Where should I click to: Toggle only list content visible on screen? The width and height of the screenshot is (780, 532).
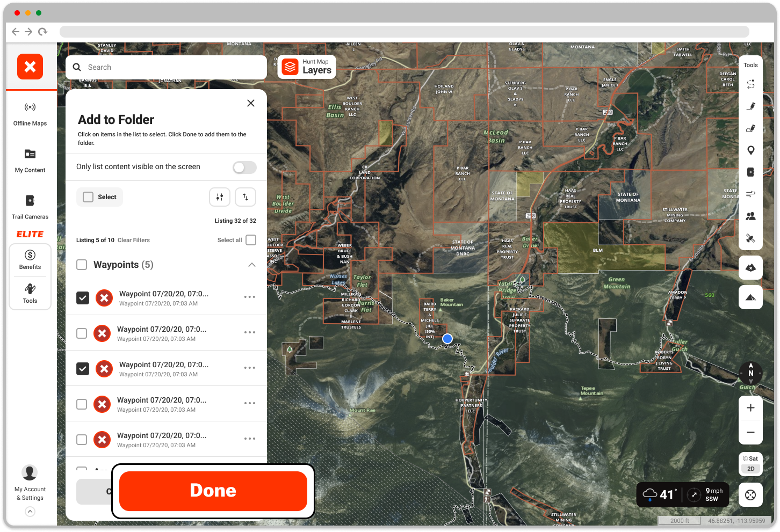pyautogui.click(x=244, y=167)
